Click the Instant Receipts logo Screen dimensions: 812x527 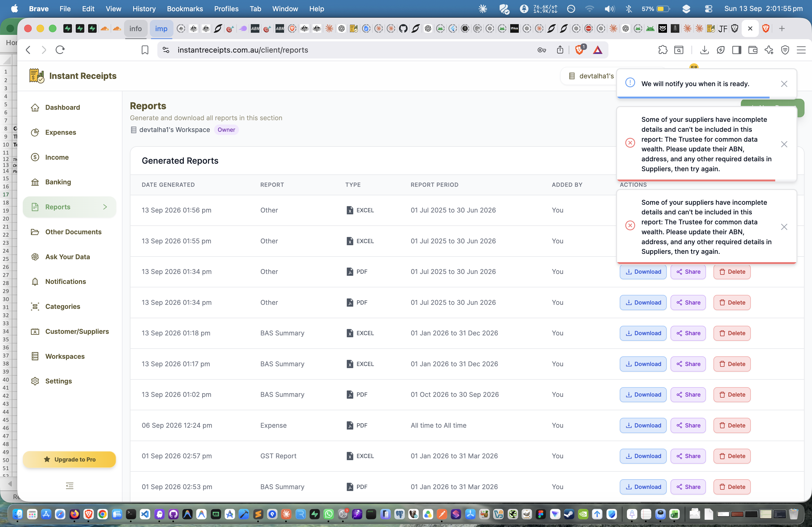[73, 76]
